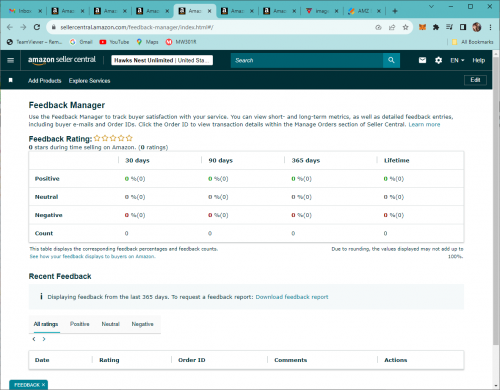This screenshot has width=500, height=390.
Task: Click the Order ID column header
Action: click(x=192, y=360)
